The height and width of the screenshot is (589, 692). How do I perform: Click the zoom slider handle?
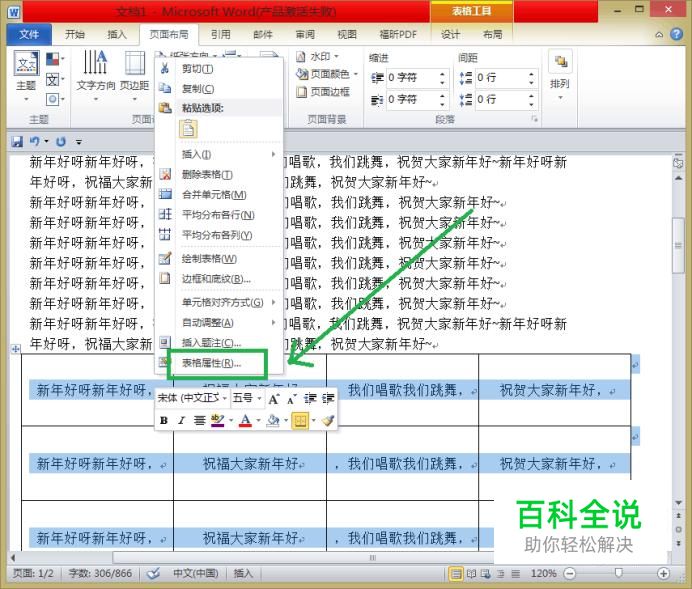(x=618, y=573)
